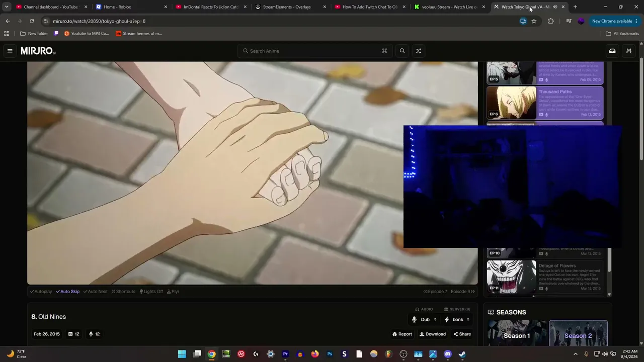Screen dimensions: 644x362
Task: Open the Mirjro hamburger menu
Action: click(10, 51)
